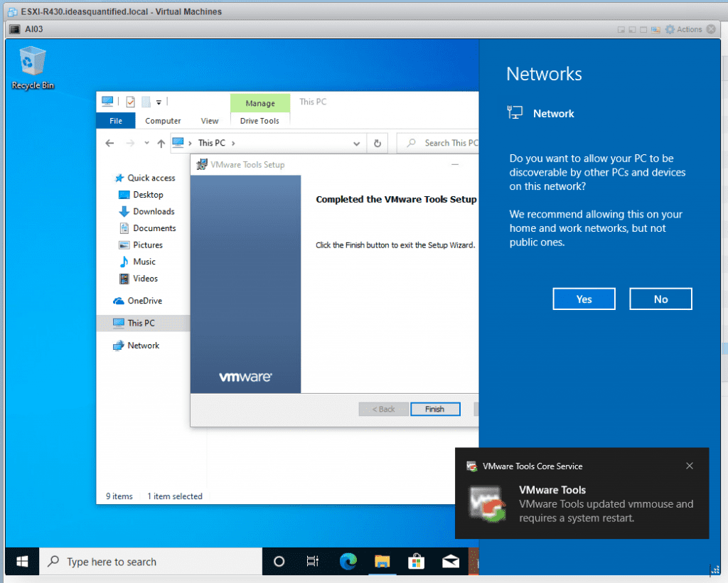Click the Windows Start button
This screenshot has height=583, width=728.
coord(22,562)
